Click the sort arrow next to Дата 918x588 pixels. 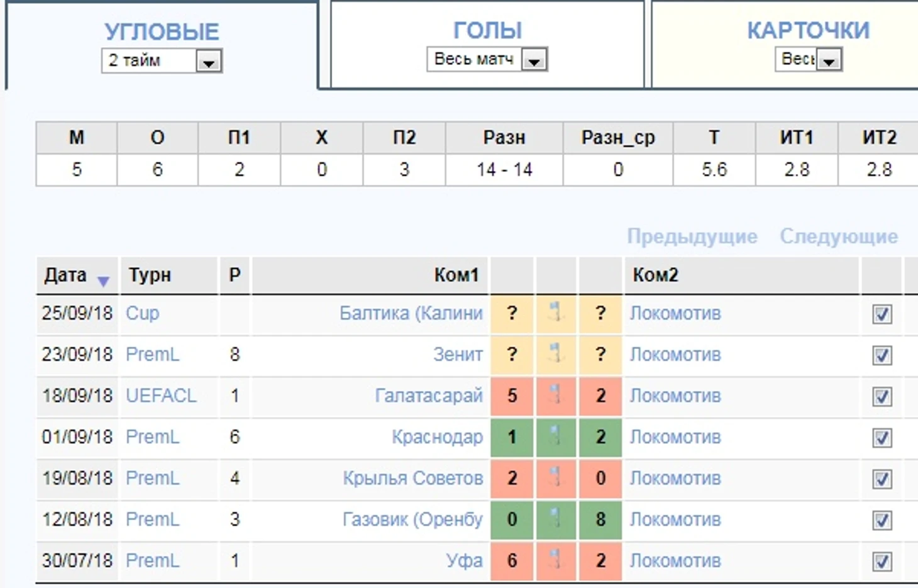(x=103, y=280)
